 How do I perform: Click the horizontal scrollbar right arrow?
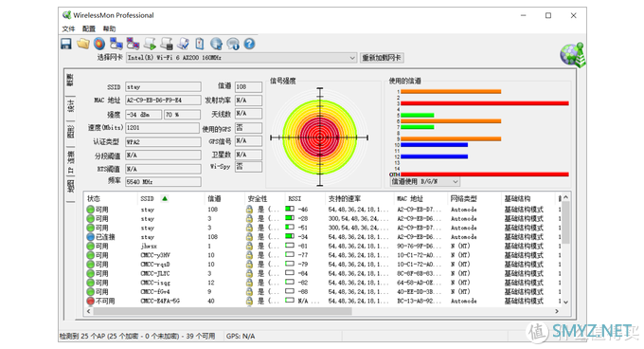click(x=557, y=311)
